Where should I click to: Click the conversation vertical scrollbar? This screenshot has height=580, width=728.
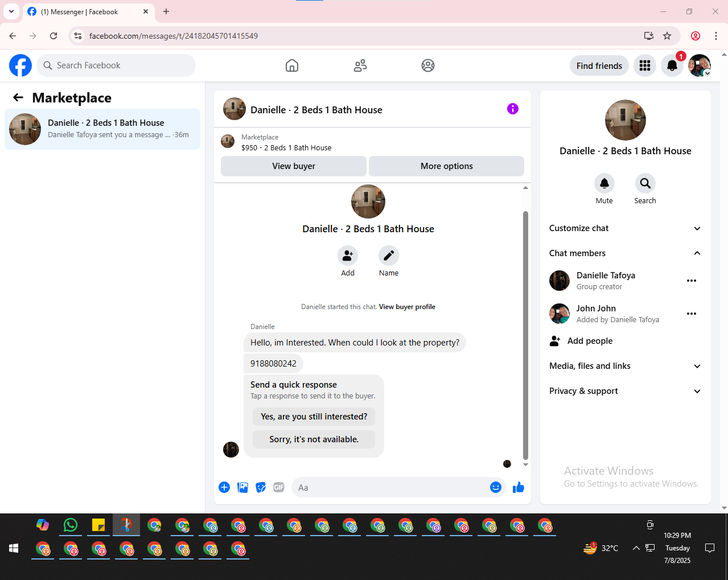(x=525, y=336)
